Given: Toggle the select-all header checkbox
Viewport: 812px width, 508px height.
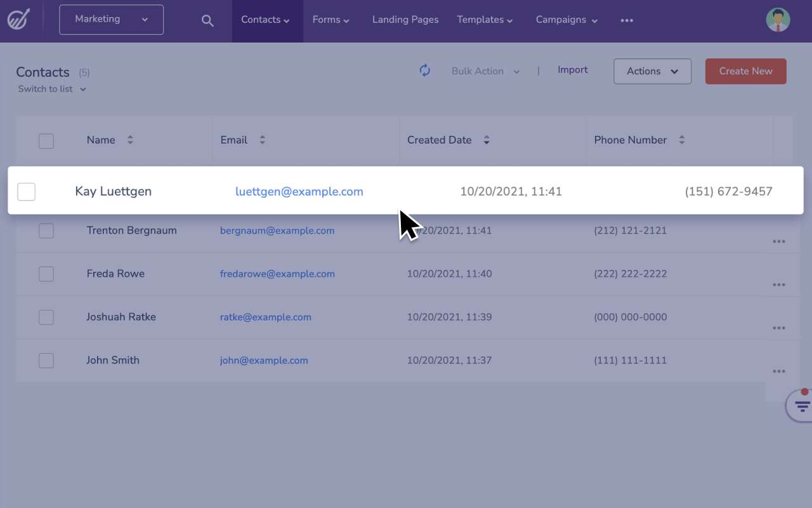Looking at the screenshot, I should point(46,141).
